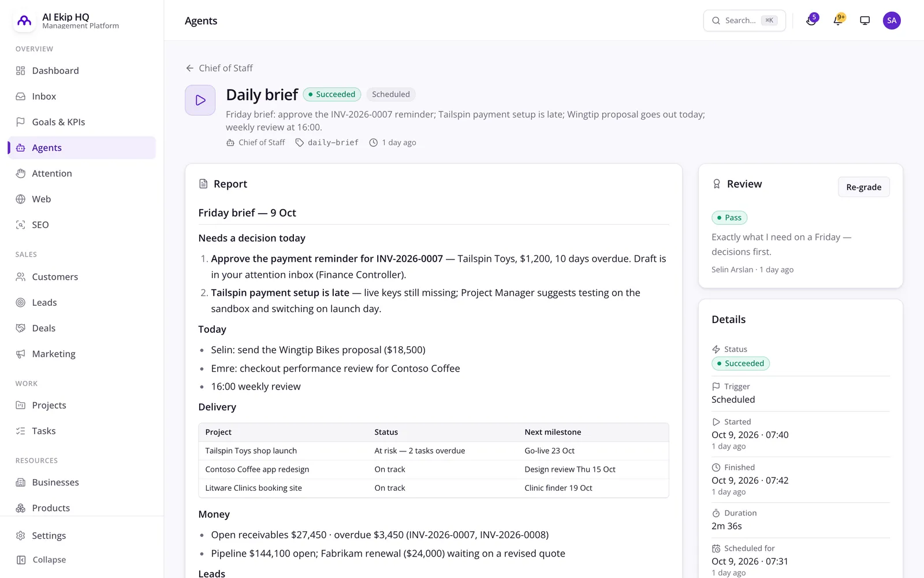Click the Pass review badge
Image resolution: width=924 pixels, height=578 pixels.
pos(729,218)
